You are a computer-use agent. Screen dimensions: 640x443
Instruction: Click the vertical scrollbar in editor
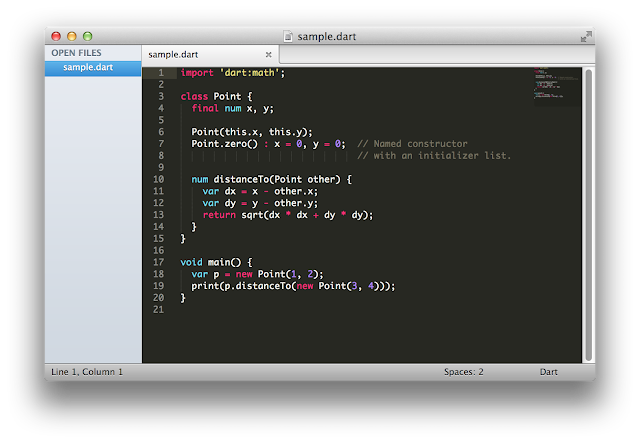pyautogui.click(x=588, y=215)
